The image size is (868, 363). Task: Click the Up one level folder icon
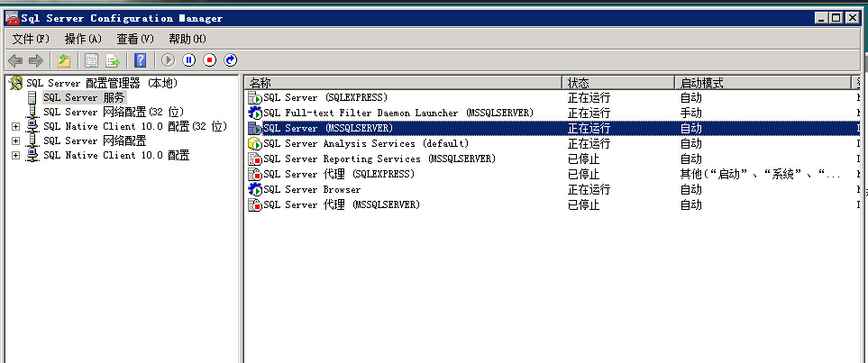64,60
